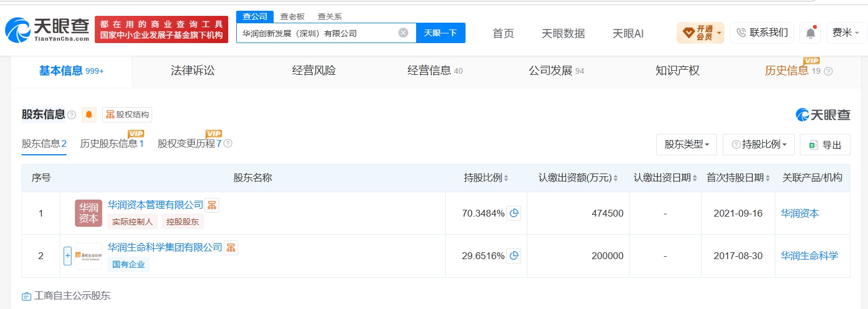Image resolution: width=868 pixels, height=309 pixels.
Task: Switch to the 公司发展 tab
Action: point(556,71)
